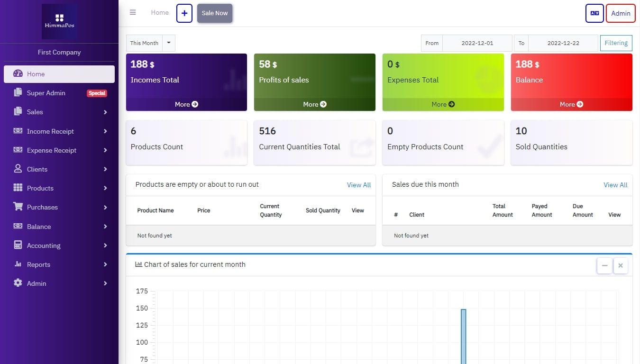Click the Purchases cart icon in sidebar
Screen dimensions: 640x364
(x=18, y=207)
